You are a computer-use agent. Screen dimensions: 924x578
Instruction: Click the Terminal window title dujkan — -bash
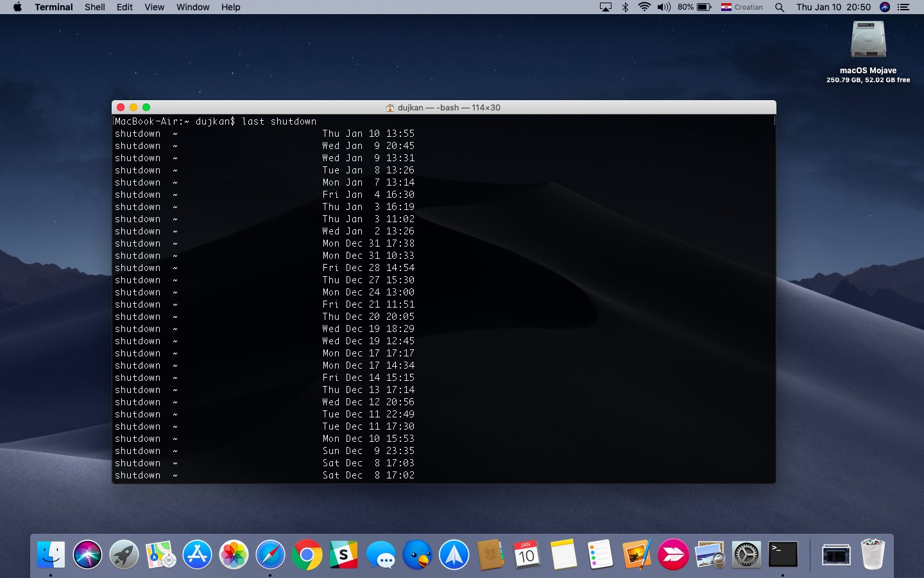coord(449,107)
